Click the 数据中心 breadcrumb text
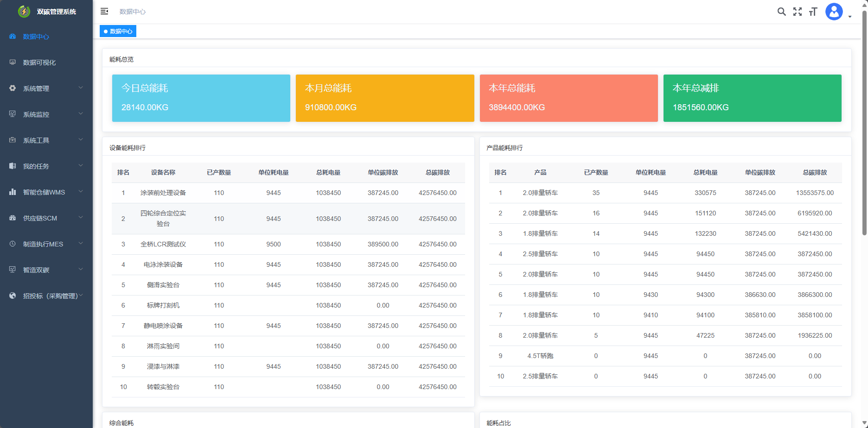868x428 pixels. 133,12
